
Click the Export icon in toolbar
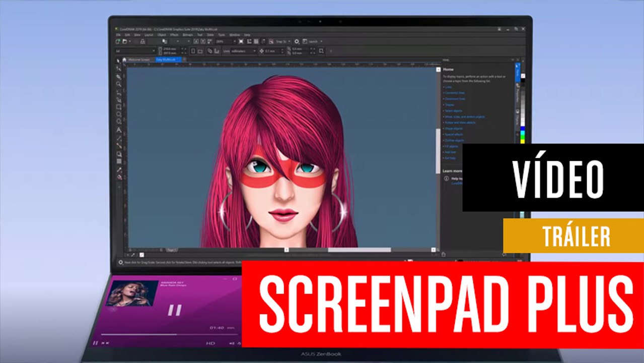coord(203,42)
